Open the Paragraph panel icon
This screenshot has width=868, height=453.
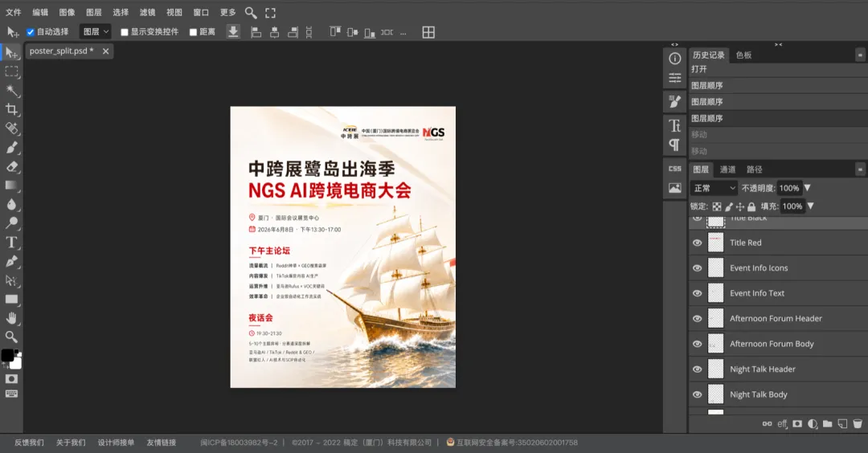[675, 145]
